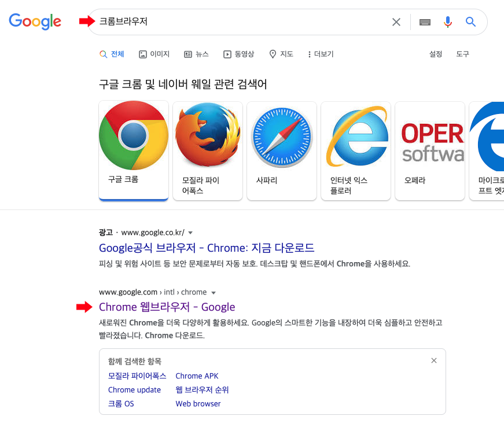Switch to the 이미지 tab

[154, 54]
